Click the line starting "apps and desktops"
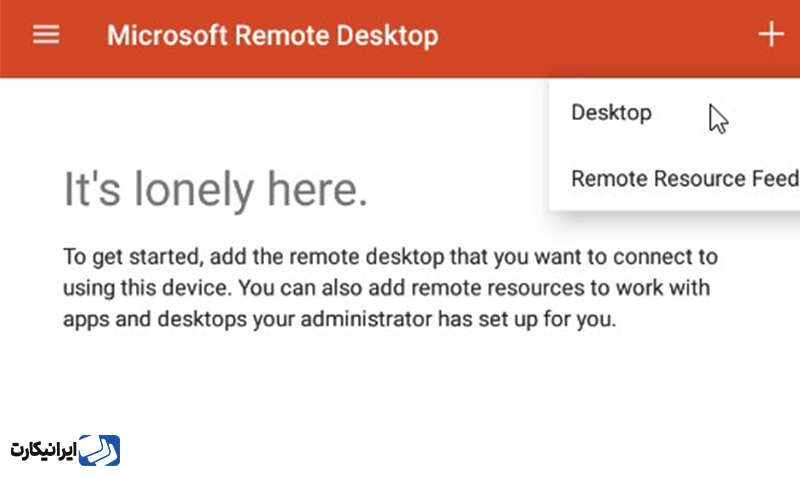The width and height of the screenshot is (800, 477). (339, 319)
